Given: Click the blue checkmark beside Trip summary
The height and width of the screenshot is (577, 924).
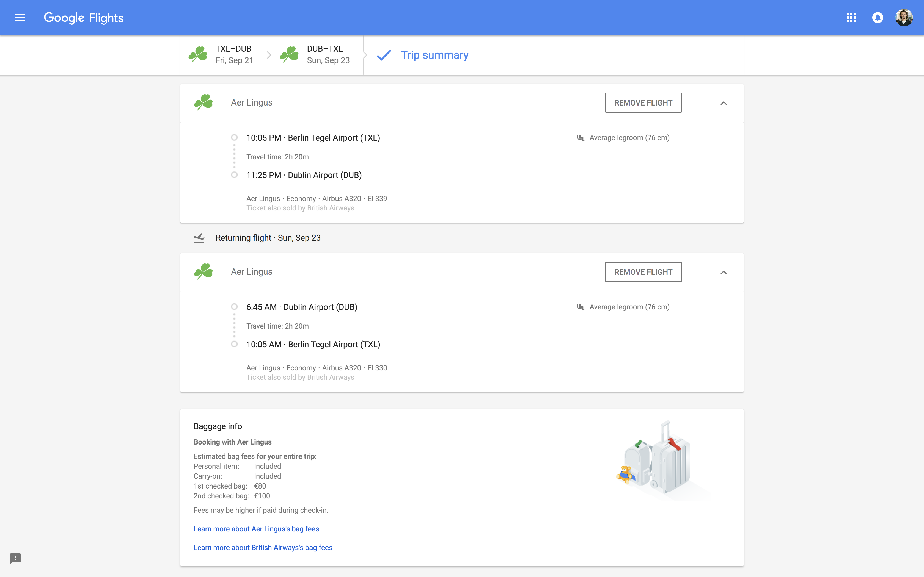Looking at the screenshot, I should [383, 55].
